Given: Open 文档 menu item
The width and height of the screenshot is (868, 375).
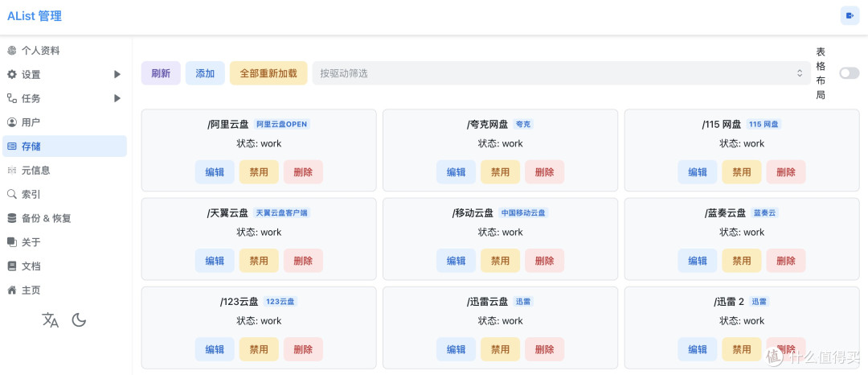Looking at the screenshot, I should (x=64, y=266).
